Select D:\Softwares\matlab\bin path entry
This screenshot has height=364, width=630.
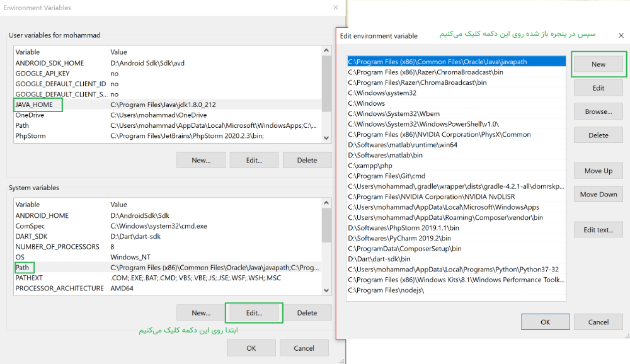pos(456,155)
